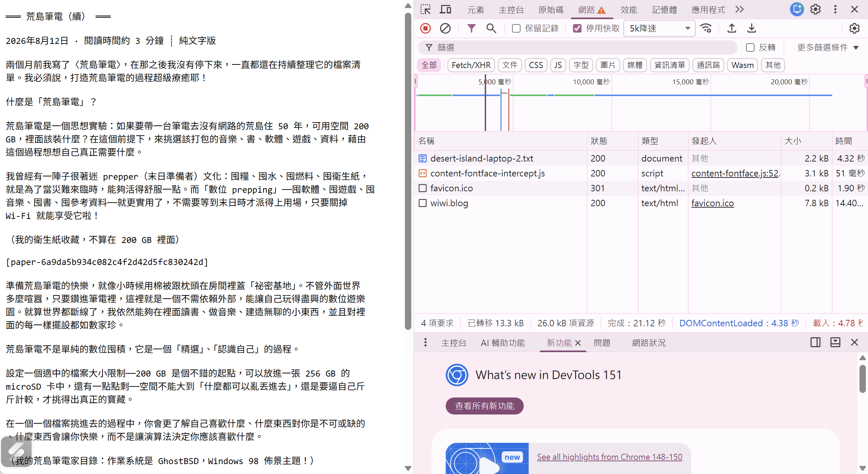
Task: Switch to the 主控台 tab in top bar
Action: [x=511, y=10]
